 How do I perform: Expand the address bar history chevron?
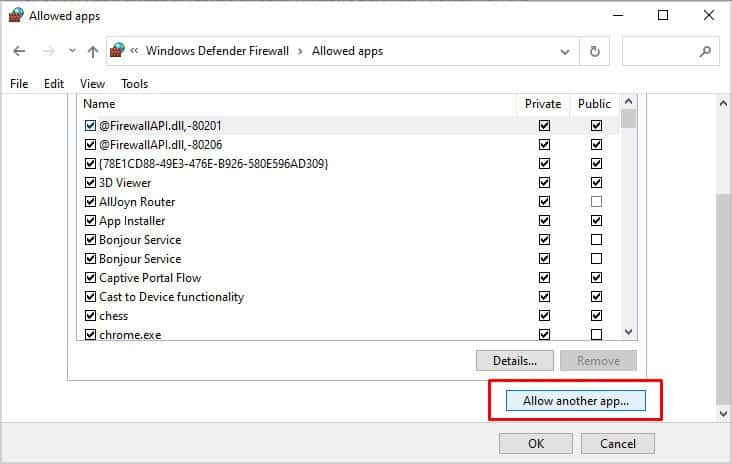coord(565,51)
